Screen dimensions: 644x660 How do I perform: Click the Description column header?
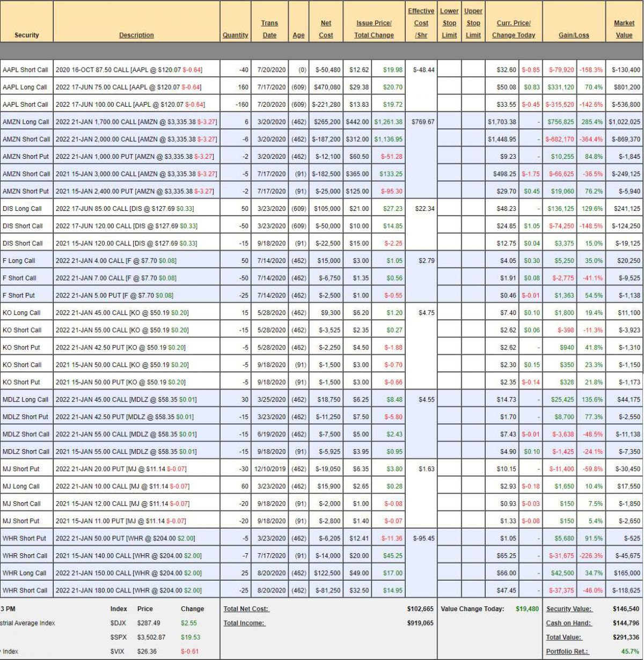click(x=136, y=35)
